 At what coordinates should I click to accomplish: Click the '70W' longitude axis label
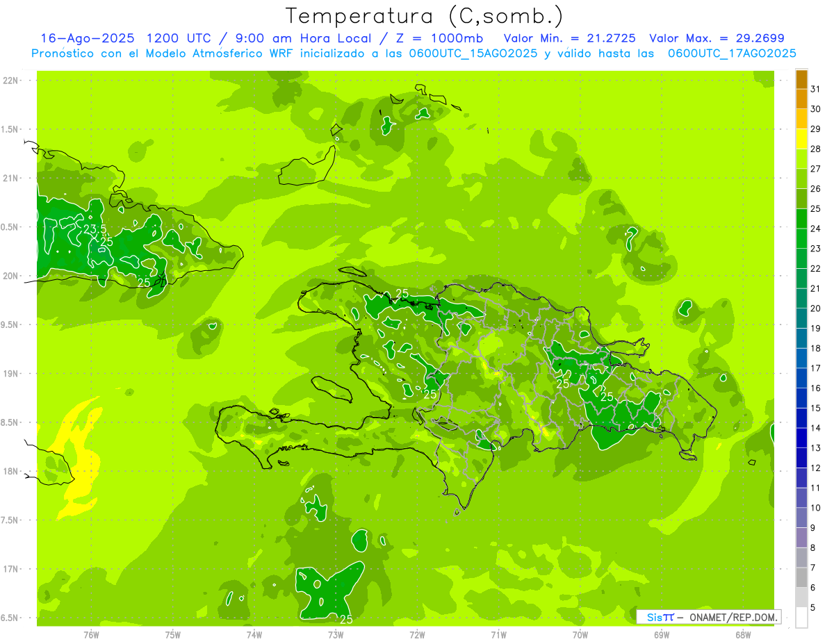click(580, 635)
